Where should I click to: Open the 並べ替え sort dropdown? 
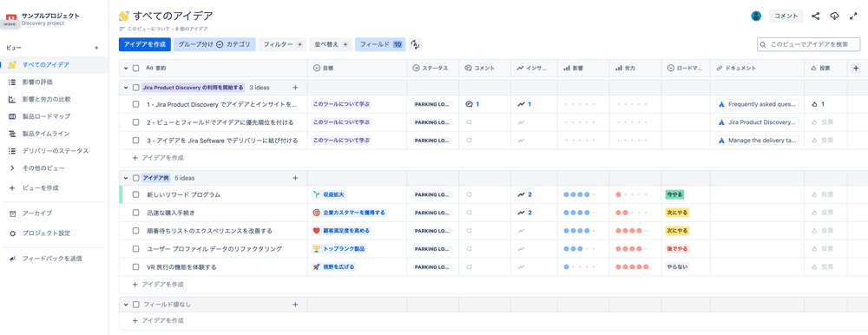coord(331,44)
